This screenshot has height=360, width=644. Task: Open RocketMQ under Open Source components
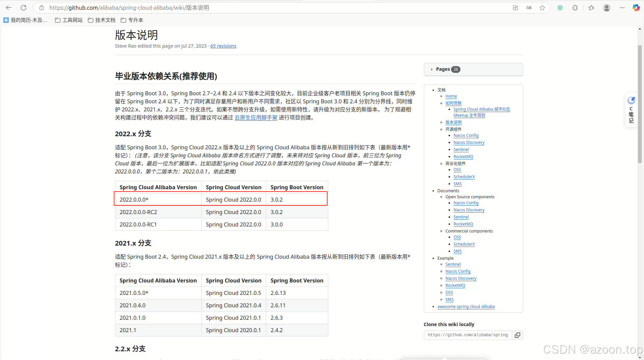463,224
